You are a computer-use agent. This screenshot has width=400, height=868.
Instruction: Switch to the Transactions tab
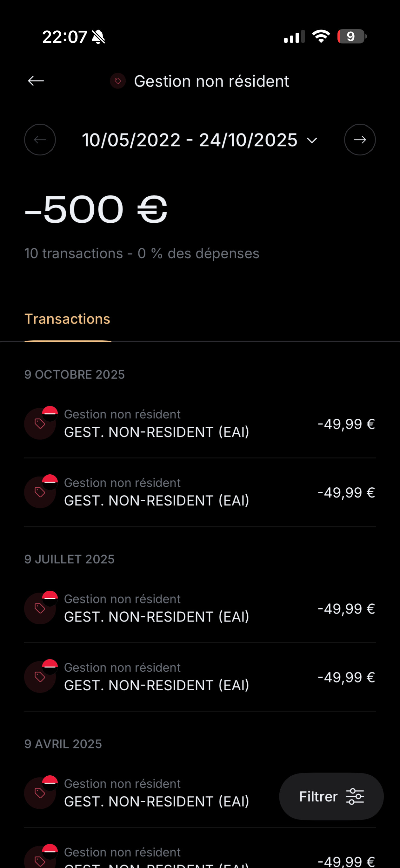click(67, 319)
